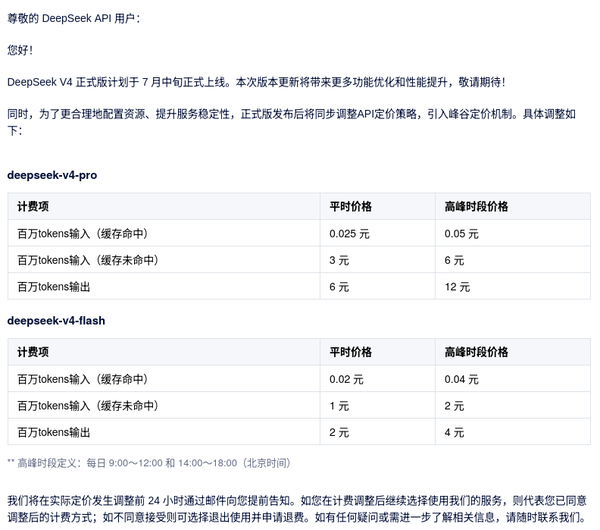Click the v4-flash '百万tokens输入（缓存命中）' row label

(83, 379)
